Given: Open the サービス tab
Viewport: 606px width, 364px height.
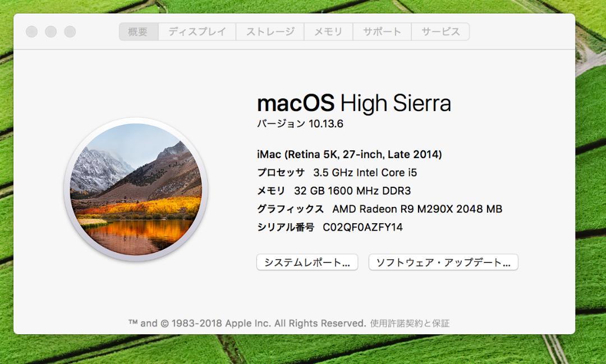Looking at the screenshot, I should coord(440,31).
